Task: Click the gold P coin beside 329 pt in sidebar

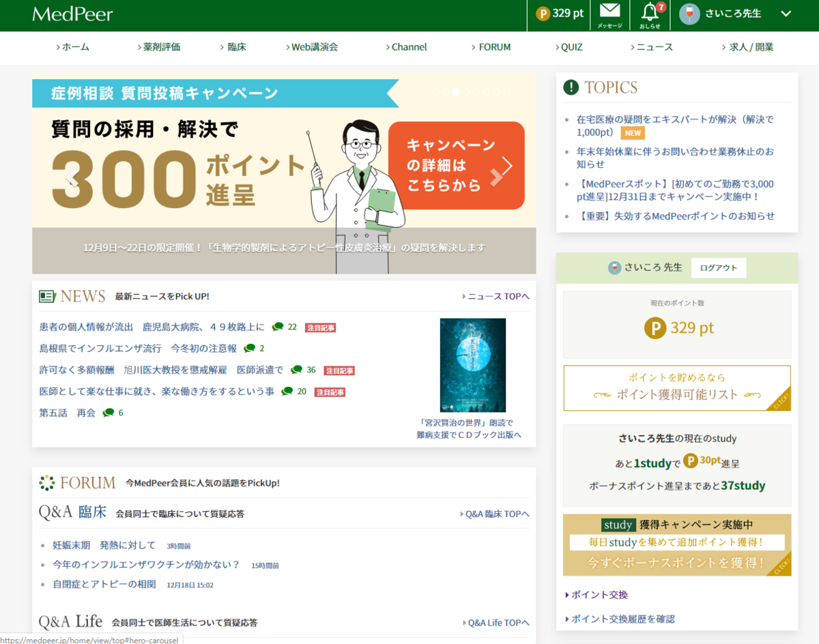Action: click(x=655, y=328)
